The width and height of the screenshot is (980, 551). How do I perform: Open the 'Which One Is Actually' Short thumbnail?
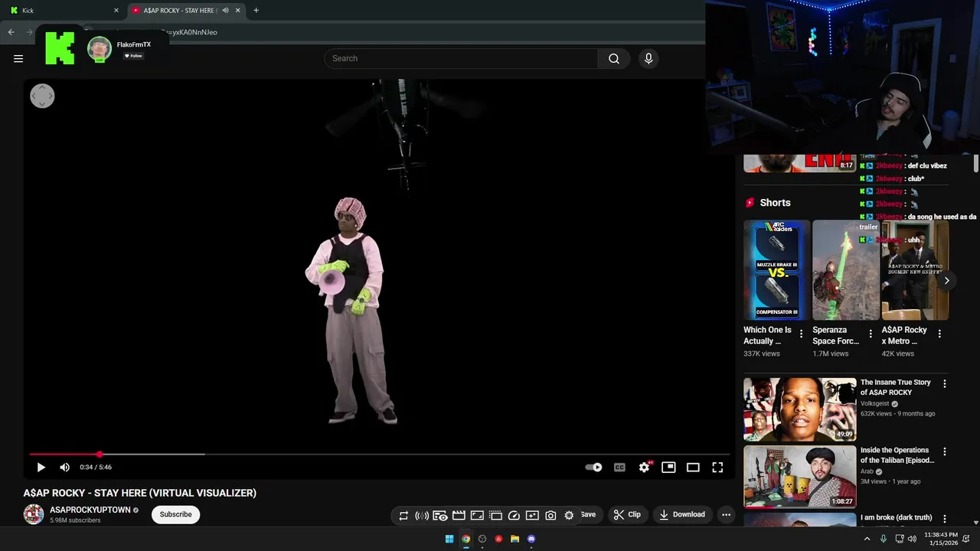pyautogui.click(x=776, y=270)
